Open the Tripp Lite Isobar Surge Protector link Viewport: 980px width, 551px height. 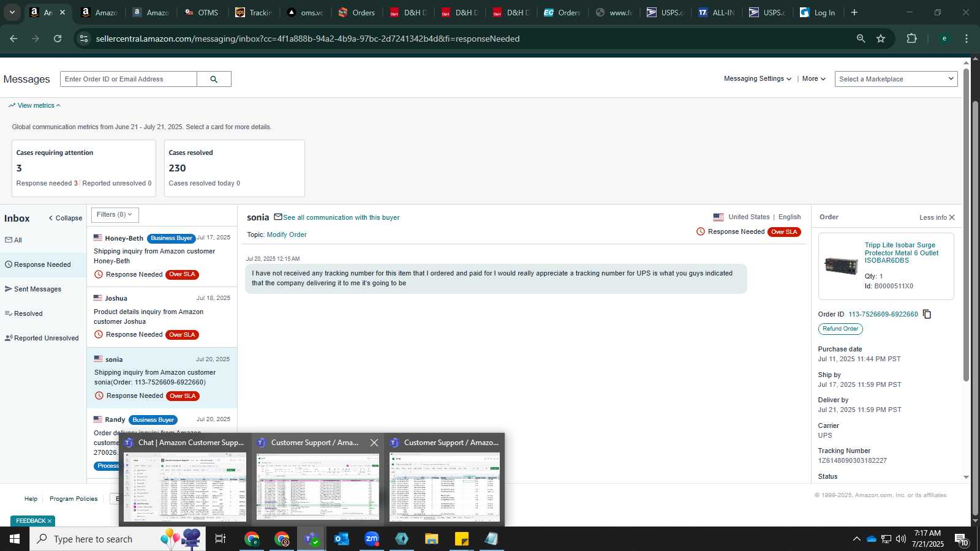tap(902, 253)
